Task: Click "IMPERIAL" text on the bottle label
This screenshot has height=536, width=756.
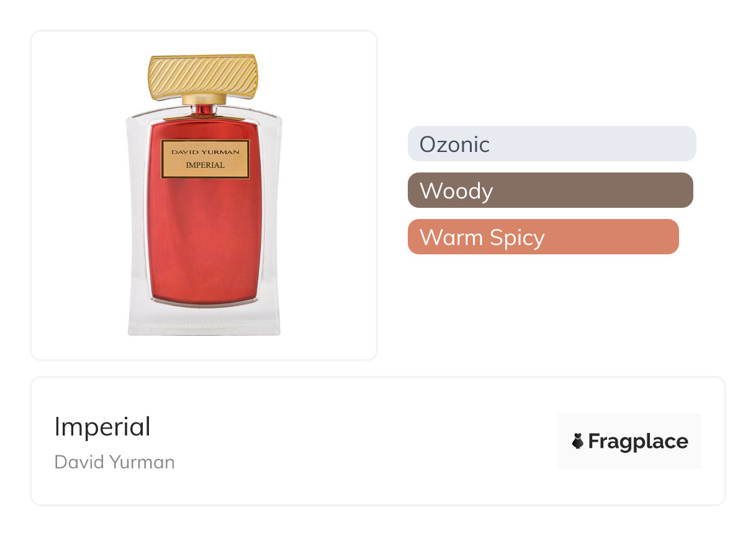Action: coord(205,165)
